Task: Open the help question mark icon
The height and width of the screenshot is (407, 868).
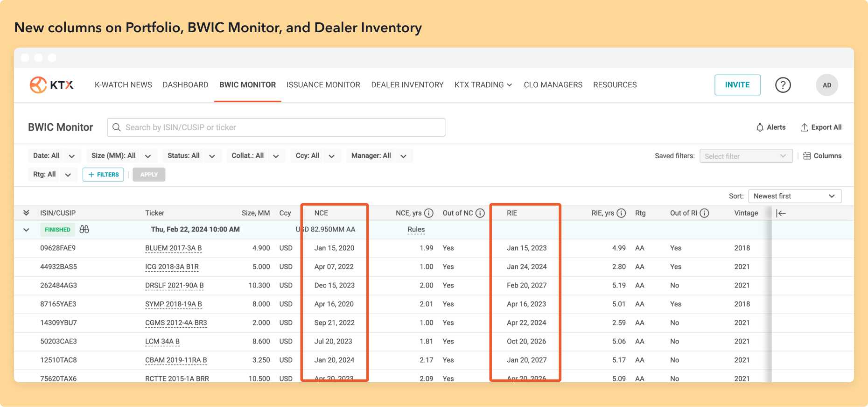Action: pyautogui.click(x=783, y=85)
